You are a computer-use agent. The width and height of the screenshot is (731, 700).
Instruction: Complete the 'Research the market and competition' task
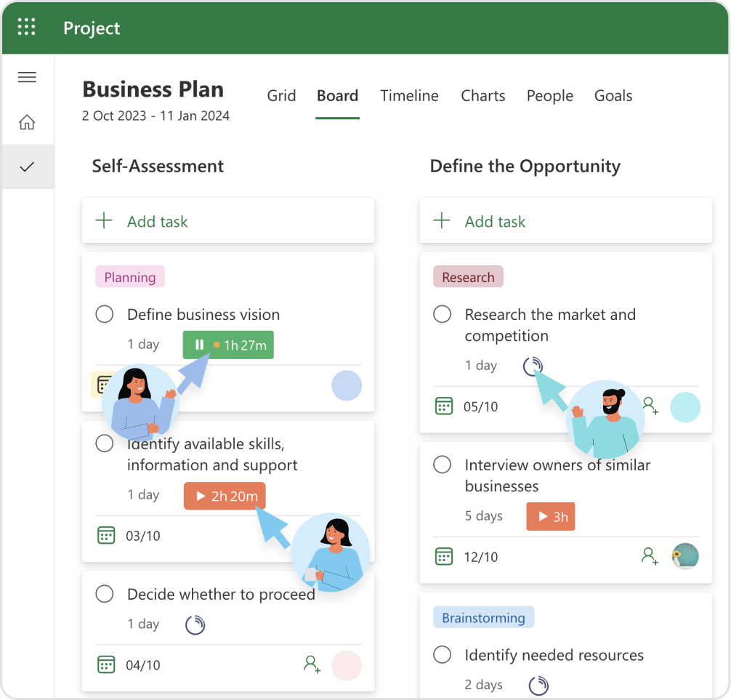[x=442, y=314]
